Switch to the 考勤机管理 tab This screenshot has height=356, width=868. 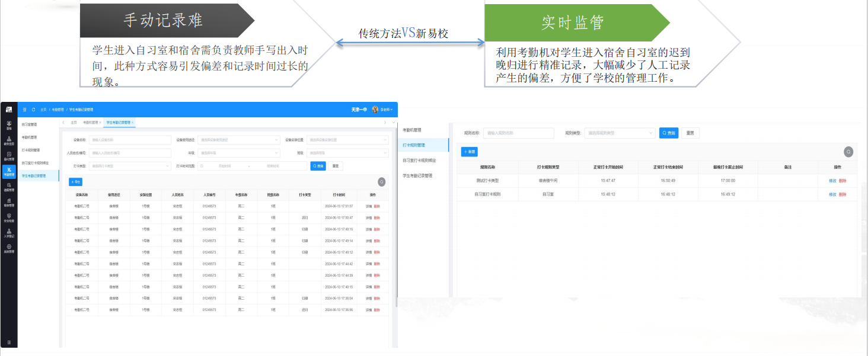pyautogui.click(x=90, y=123)
